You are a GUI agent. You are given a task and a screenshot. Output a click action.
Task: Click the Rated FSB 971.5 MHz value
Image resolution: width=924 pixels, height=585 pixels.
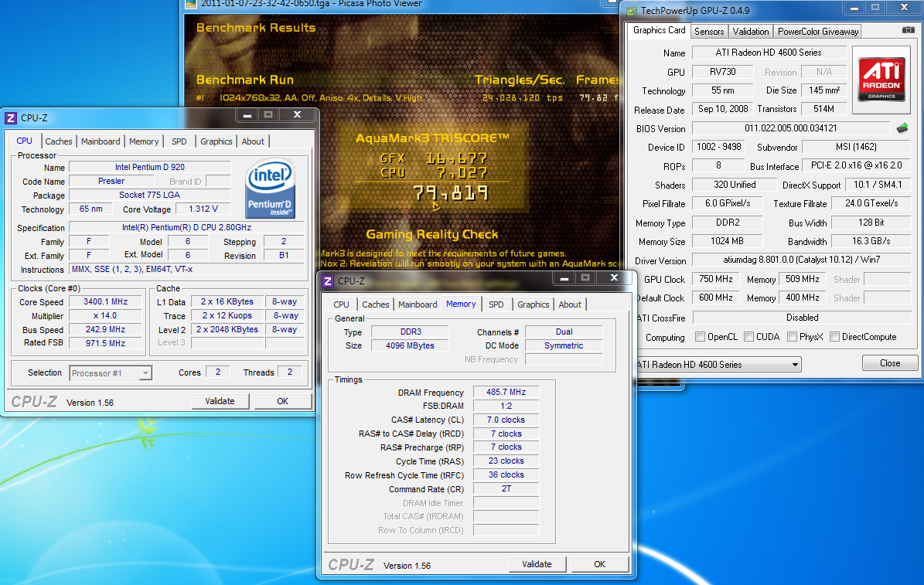pos(105,343)
